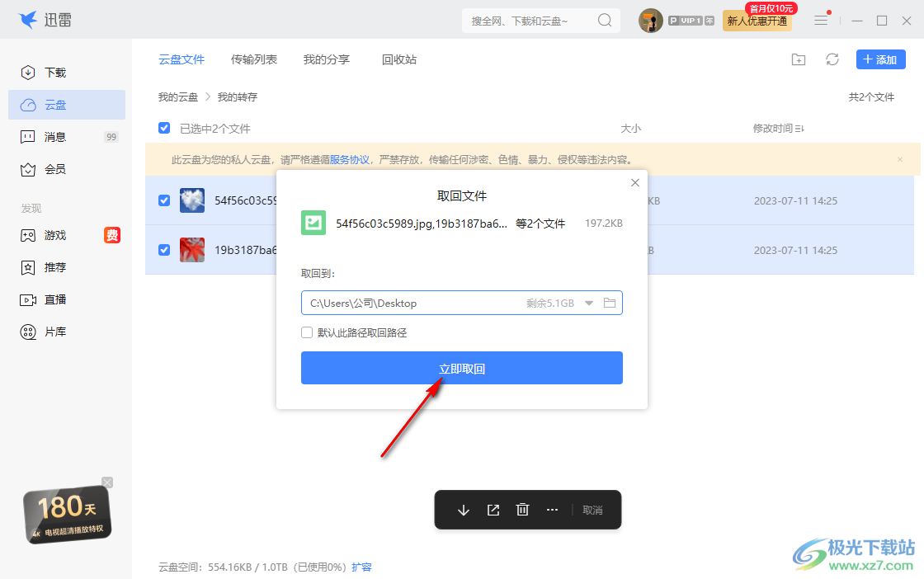Screen dimensions: 924x579
Task: Enable 默认此路径取回路径 checkbox
Action: pyautogui.click(x=307, y=332)
